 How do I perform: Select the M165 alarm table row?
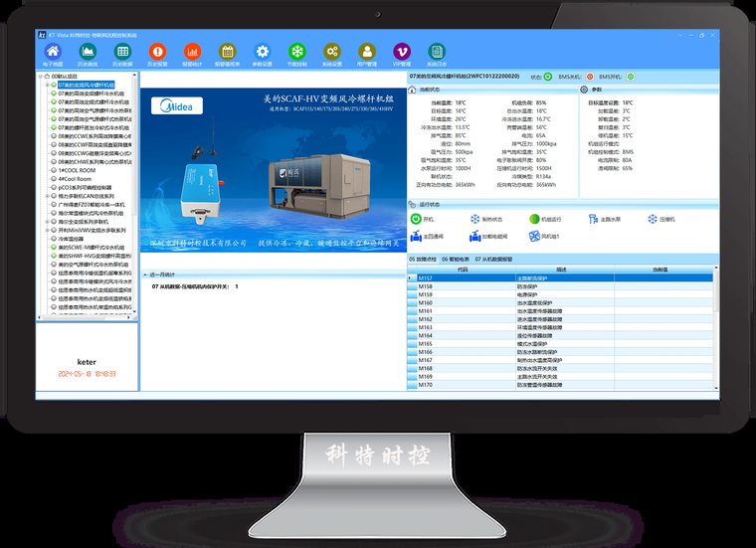(560, 344)
